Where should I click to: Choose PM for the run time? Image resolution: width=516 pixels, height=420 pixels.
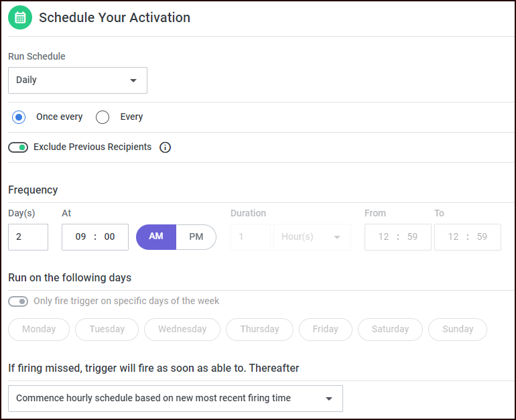tap(196, 237)
